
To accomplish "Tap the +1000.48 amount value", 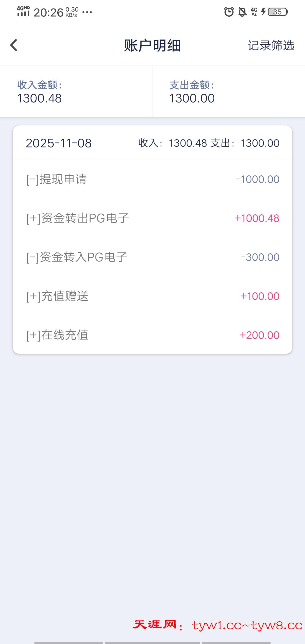I will point(257,218).
